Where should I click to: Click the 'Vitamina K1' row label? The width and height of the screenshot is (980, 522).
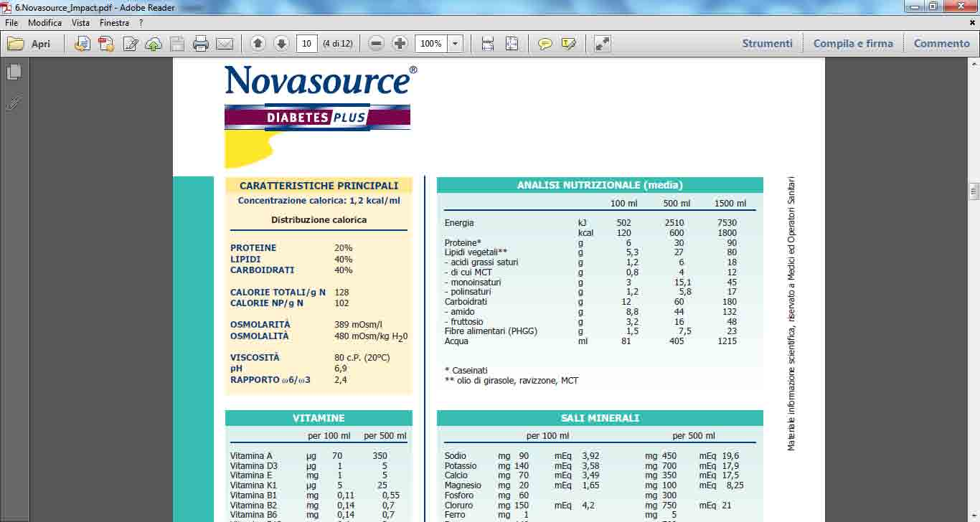coord(253,485)
